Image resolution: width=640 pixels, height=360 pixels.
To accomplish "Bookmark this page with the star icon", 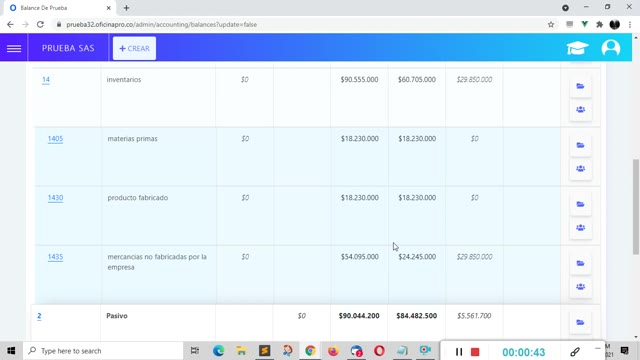I will pos(551,24).
